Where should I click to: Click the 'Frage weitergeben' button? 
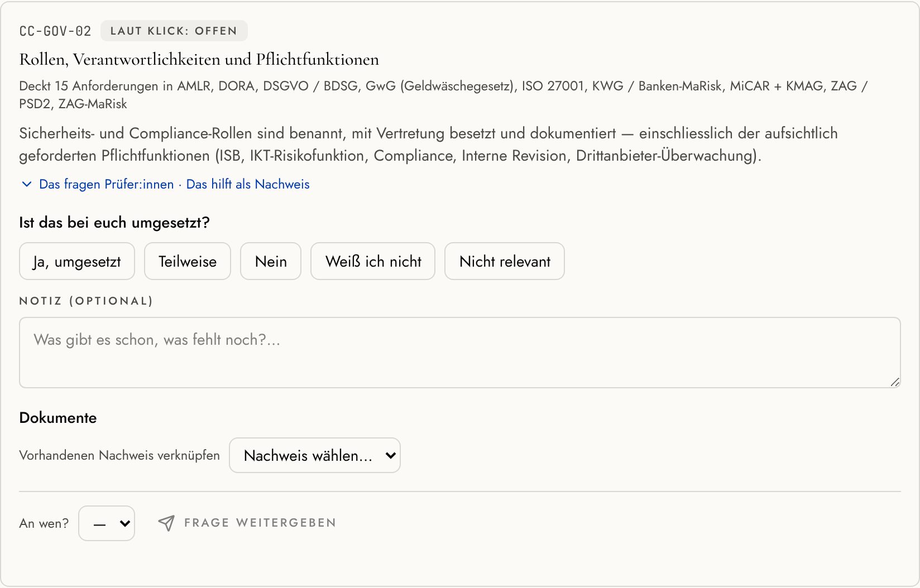(x=247, y=523)
